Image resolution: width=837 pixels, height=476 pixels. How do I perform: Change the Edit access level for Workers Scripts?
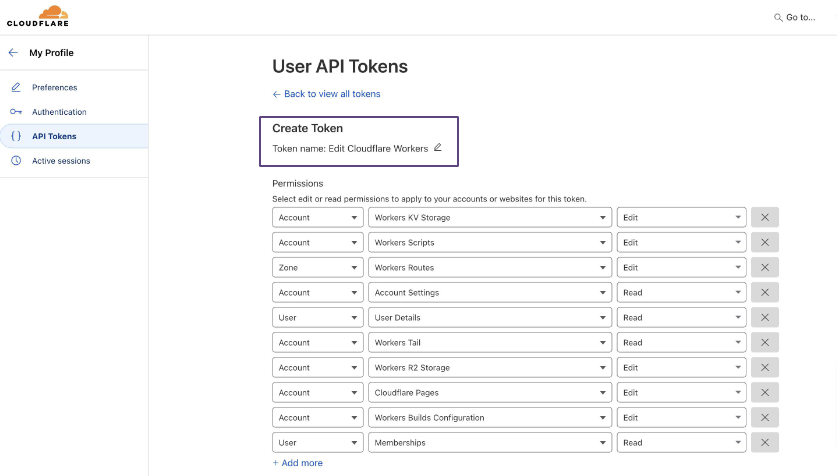pos(682,242)
